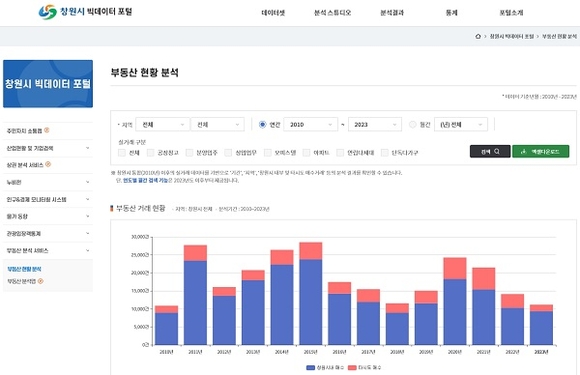Select the 월간 radio button
The image size is (580, 375).
(x=412, y=125)
